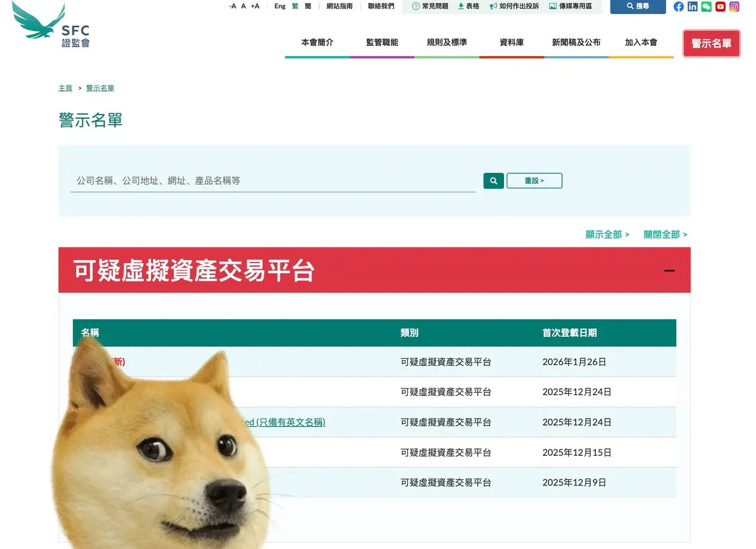This screenshot has height=549, width=756.
Task: Open the SFC YouTube channel icon
Action: tap(720, 6)
